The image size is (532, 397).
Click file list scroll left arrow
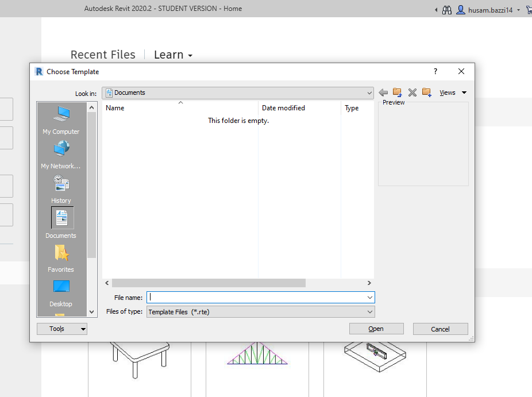click(x=107, y=283)
